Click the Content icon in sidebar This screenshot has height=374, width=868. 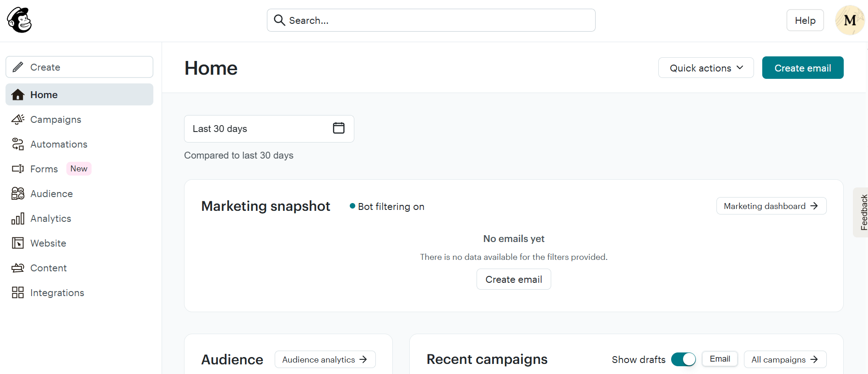pos(17,268)
